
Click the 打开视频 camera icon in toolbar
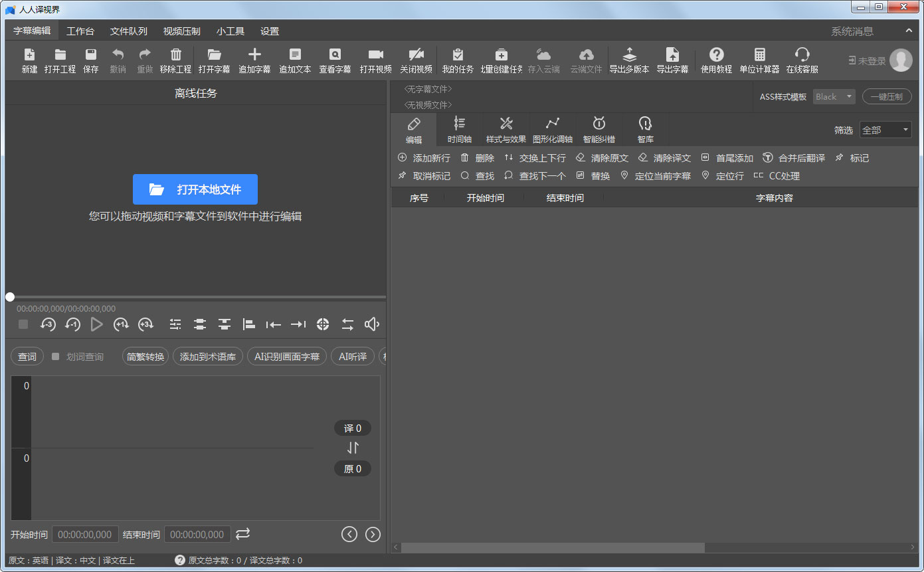(x=376, y=55)
